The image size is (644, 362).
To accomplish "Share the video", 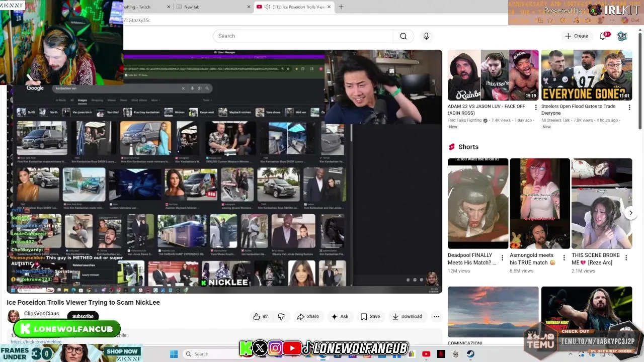I will point(308,317).
